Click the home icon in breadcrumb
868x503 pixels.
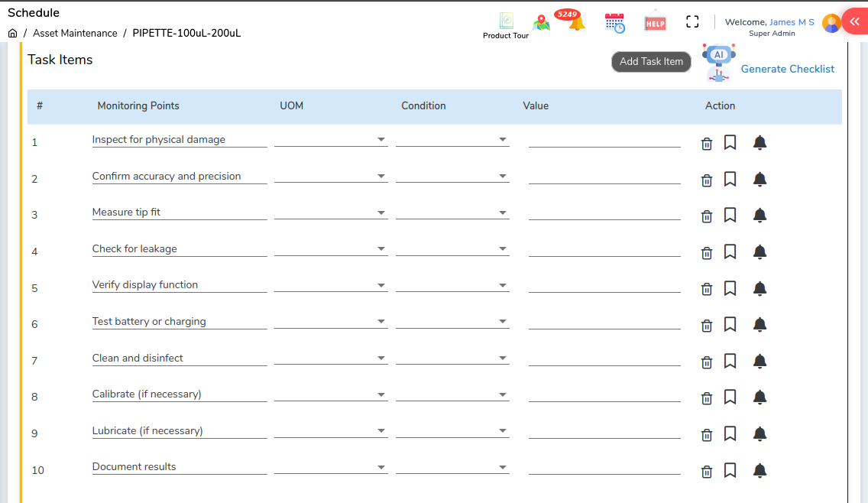click(13, 34)
